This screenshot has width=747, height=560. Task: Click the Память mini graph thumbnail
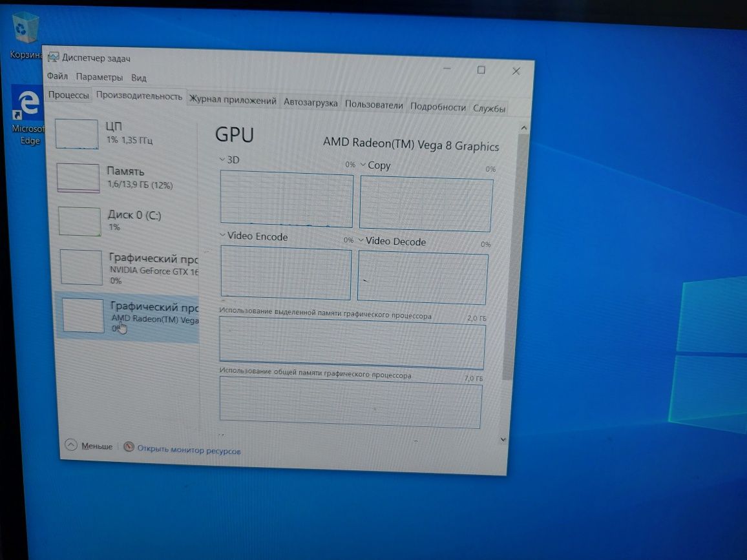point(79,178)
